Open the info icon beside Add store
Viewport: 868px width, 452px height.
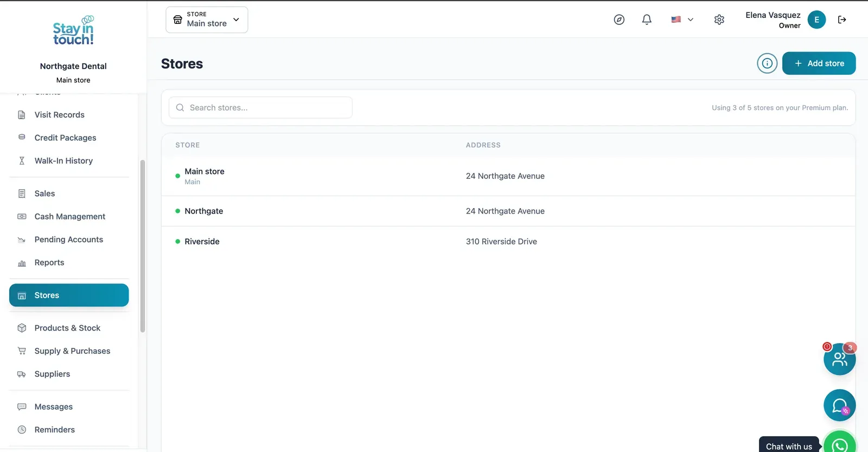767,63
